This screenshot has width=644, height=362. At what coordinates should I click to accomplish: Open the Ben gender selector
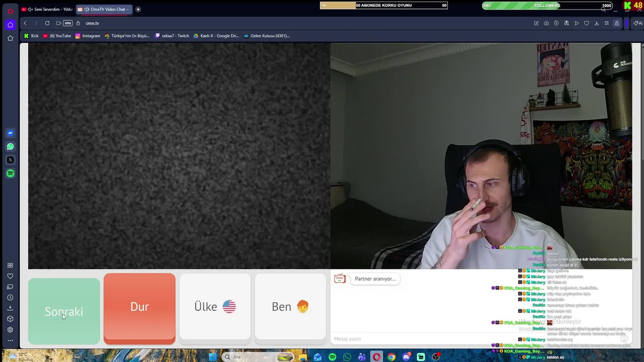click(290, 307)
